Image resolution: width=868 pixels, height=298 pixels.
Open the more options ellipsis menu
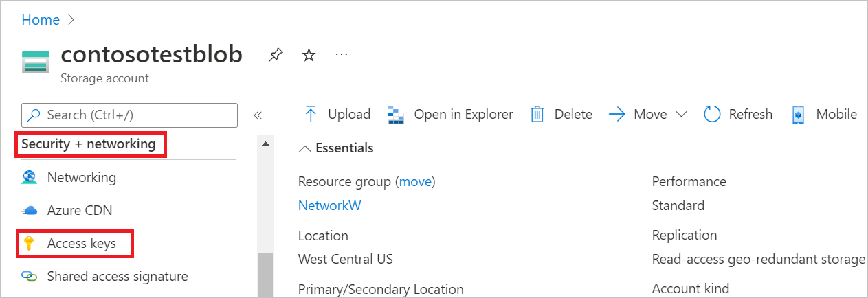pyautogui.click(x=342, y=54)
